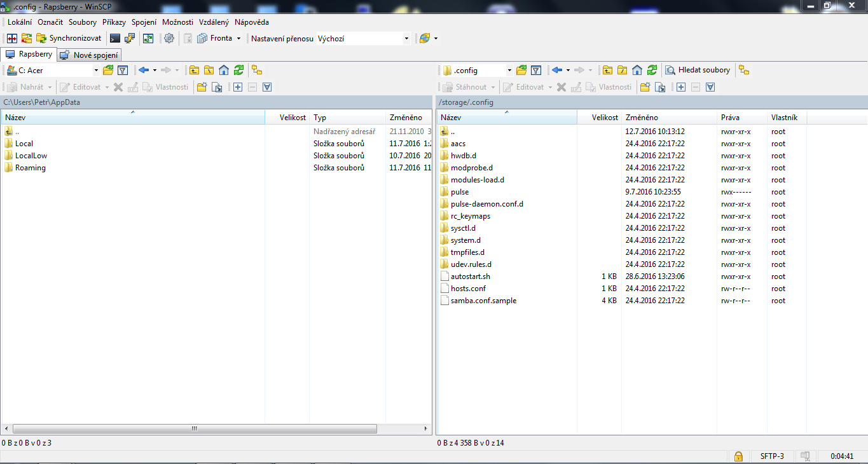Refresh the remote .config directory listing
The height and width of the screenshot is (464, 868).
pos(652,70)
